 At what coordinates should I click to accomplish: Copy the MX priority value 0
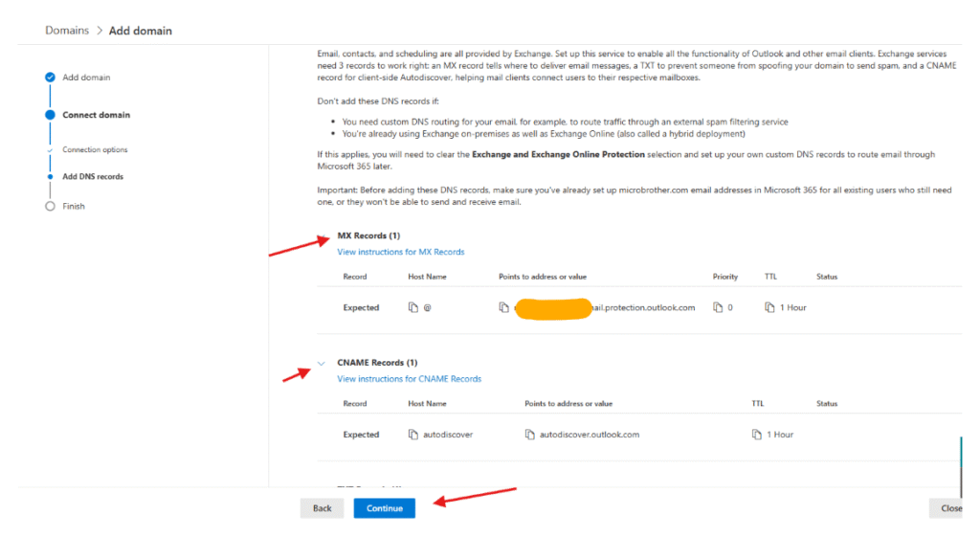(x=717, y=307)
